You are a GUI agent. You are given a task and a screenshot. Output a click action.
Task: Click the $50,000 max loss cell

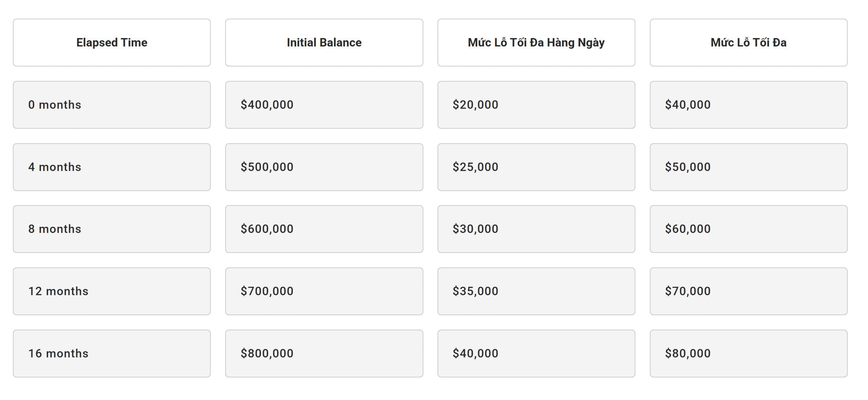coord(748,167)
